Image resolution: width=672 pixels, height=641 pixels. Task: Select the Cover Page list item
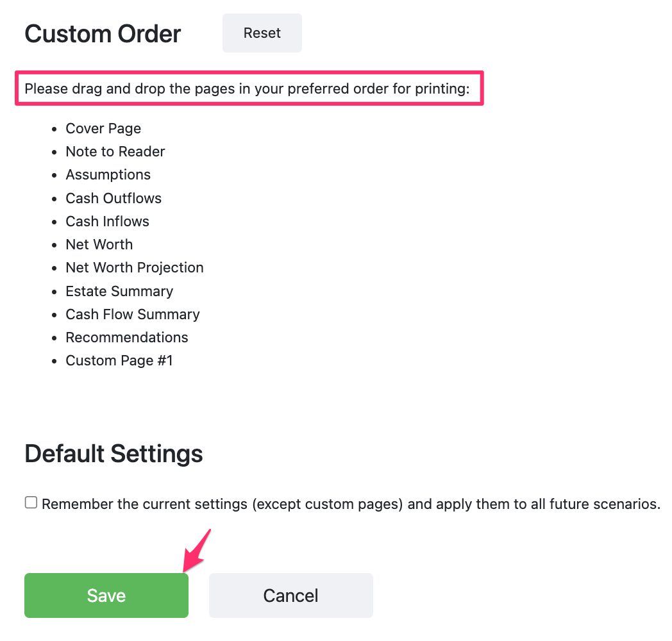pos(103,129)
